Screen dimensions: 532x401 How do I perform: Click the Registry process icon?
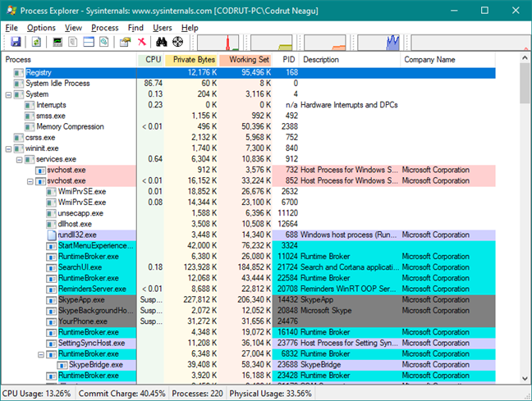point(19,73)
